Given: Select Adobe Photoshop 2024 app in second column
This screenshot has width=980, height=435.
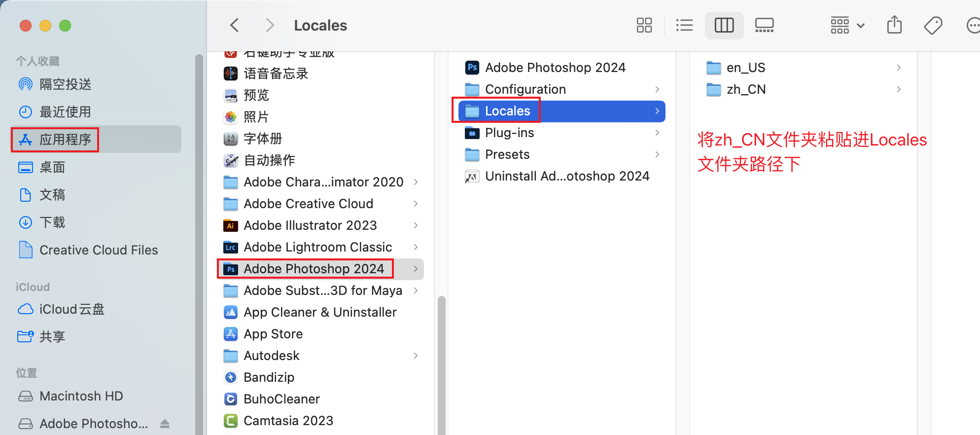Looking at the screenshot, I should pos(562,68).
